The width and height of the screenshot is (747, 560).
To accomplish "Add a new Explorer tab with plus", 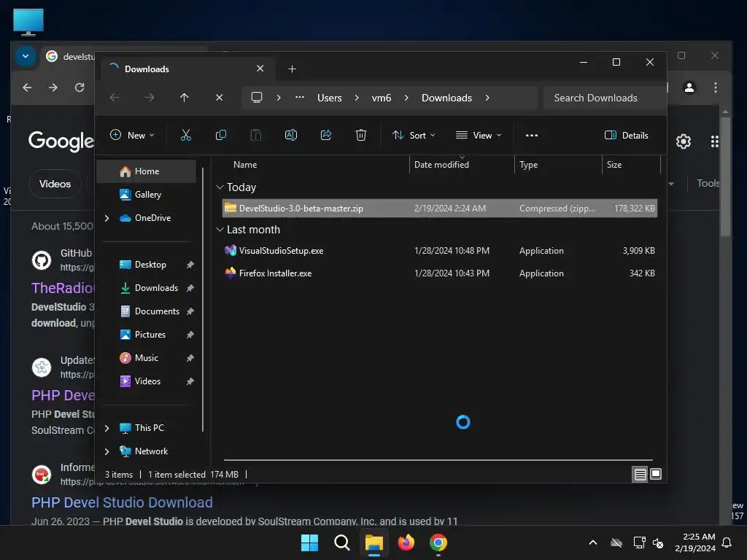I will click(x=292, y=69).
